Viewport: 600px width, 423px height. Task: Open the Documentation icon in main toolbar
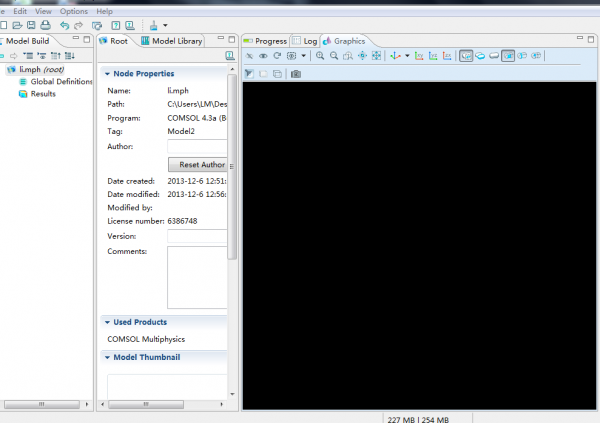pos(130,26)
